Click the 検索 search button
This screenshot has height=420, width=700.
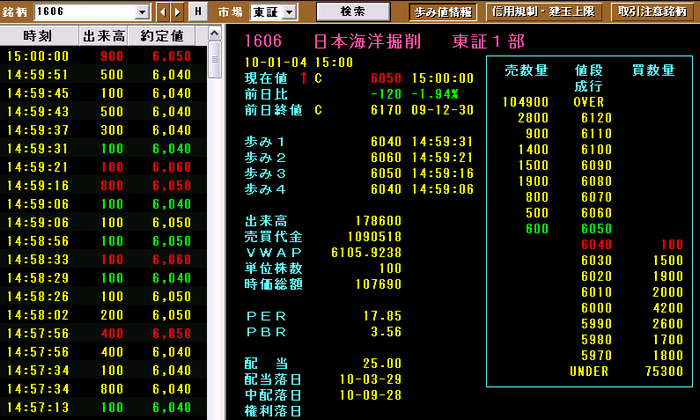(353, 12)
